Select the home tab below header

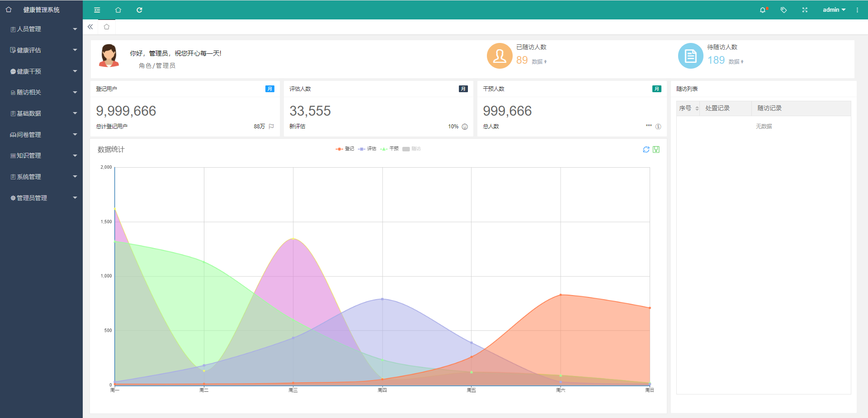coord(107,27)
